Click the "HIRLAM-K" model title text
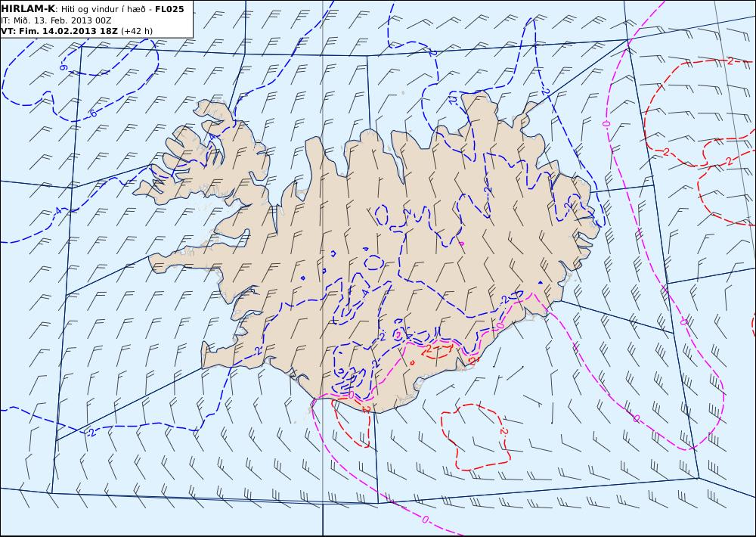The image size is (756, 537). pyautogui.click(x=28, y=9)
